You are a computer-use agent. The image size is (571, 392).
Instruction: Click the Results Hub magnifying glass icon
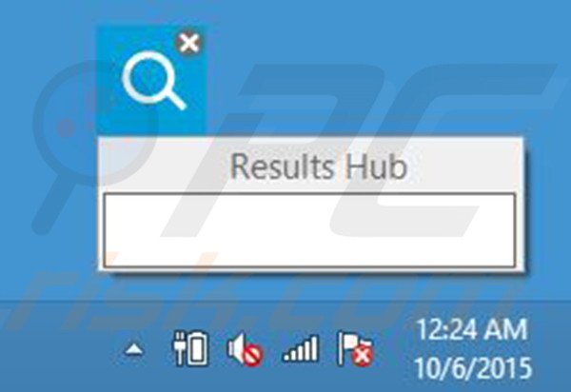click(x=153, y=80)
